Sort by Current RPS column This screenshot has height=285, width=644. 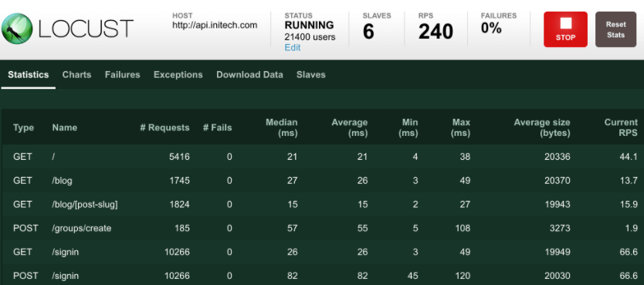(x=621, y=127)
